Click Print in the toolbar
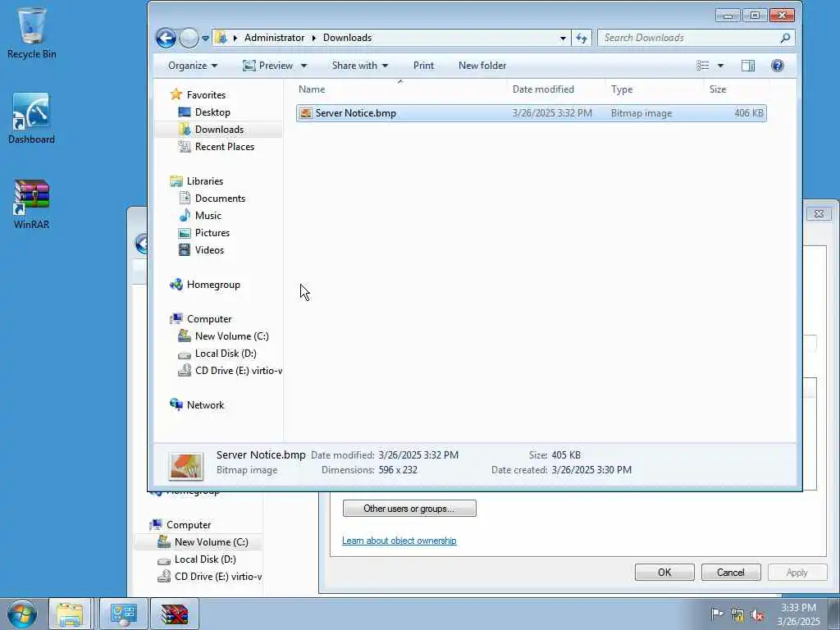This screenshot has height=630, width=840. pyautogui.click(x=423, y=66)
